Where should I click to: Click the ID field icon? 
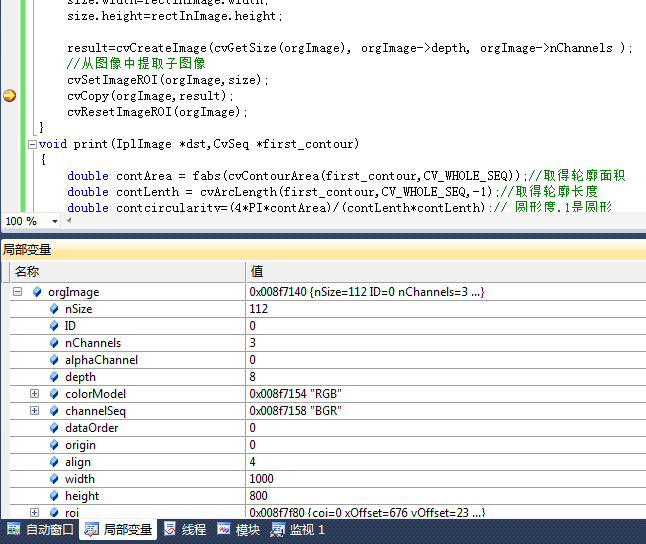[x=54, y=326]
